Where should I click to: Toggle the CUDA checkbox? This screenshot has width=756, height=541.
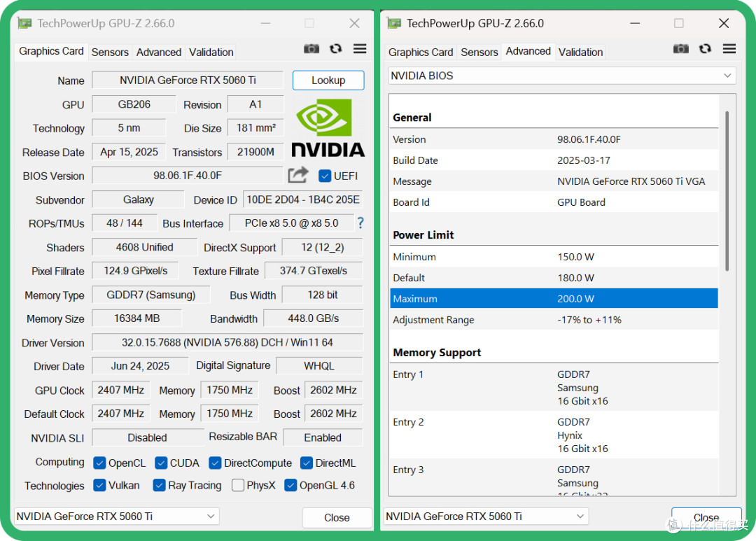161,463
